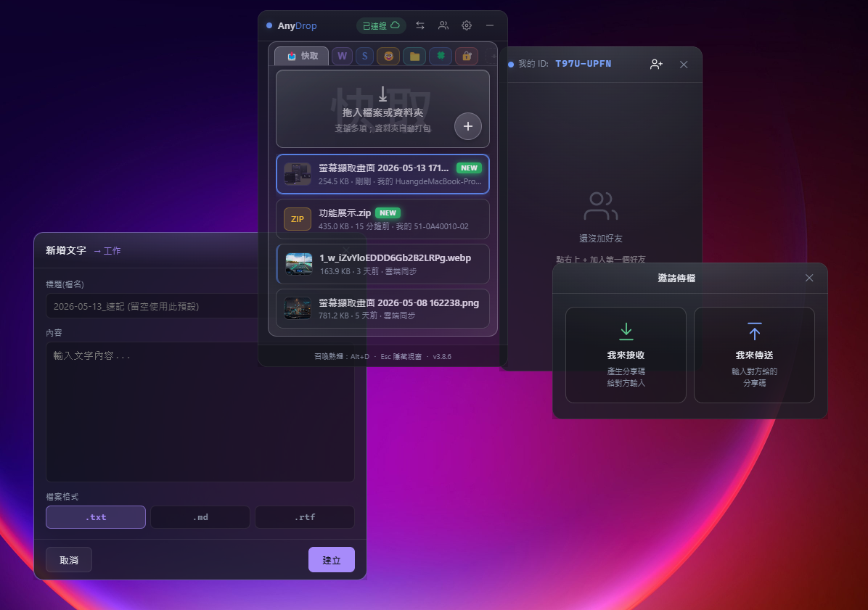
Task: Click the → 工作 destination label
Action: point(107,250)
